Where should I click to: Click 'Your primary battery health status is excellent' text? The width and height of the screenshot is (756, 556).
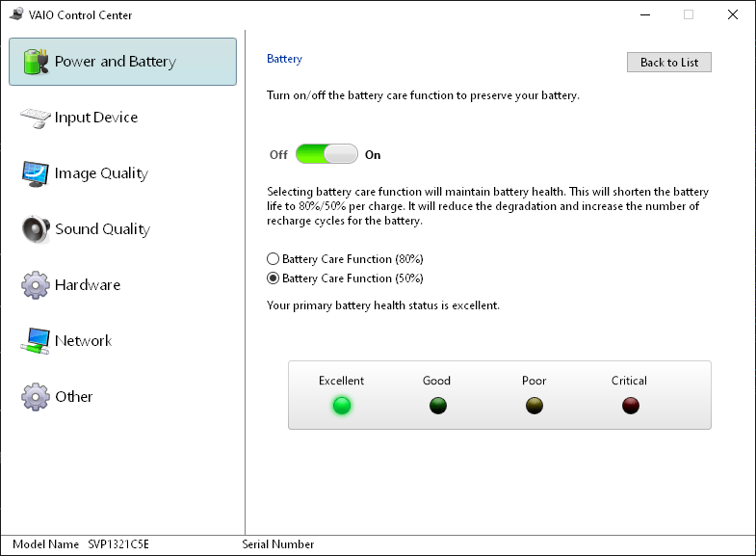coord(383,305)
